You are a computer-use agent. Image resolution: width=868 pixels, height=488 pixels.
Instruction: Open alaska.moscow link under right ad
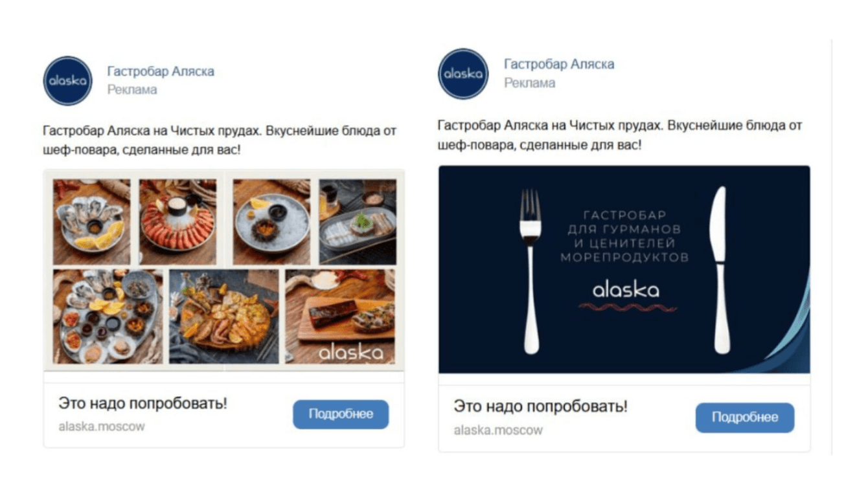[x=498, y=430]
